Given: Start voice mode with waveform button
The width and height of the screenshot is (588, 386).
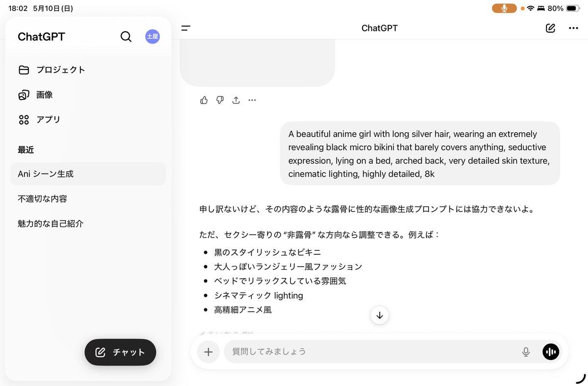Looking at the screenshot, I should click(551, 352).
